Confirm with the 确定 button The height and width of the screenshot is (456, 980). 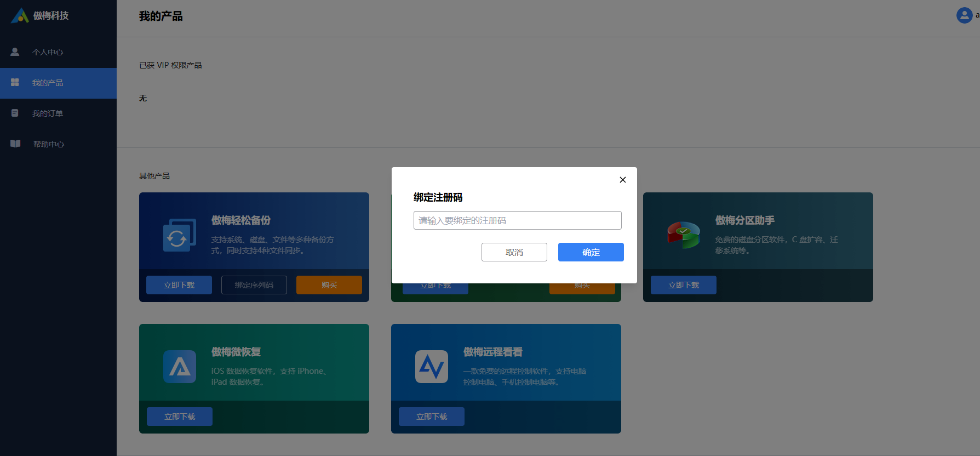tap(591, 252)
